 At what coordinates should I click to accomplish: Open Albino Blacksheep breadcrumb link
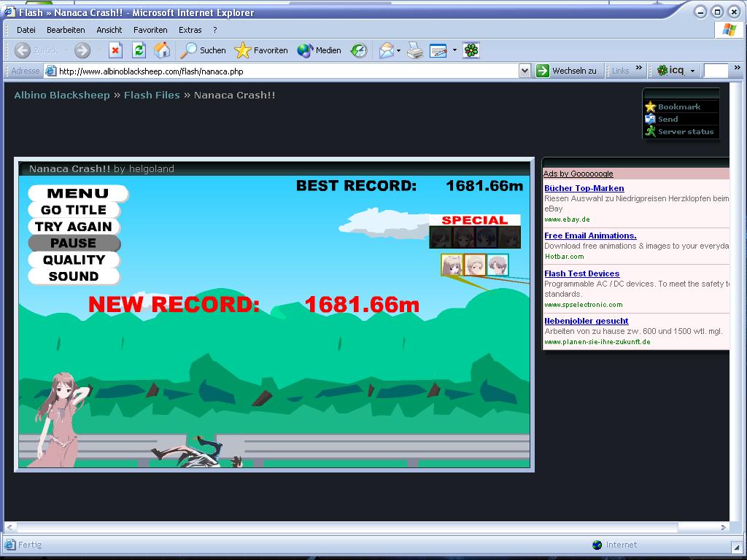[x=62, y=96]
